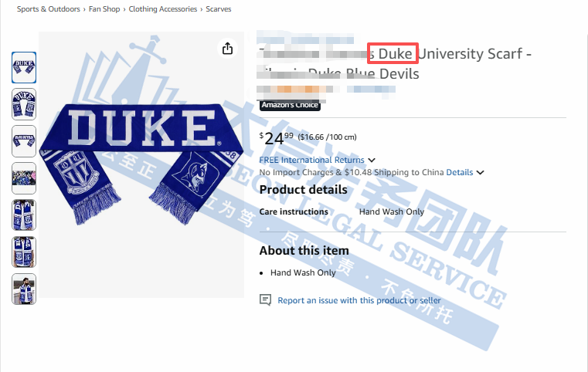The width and height of the screenshot is (588, 372).
Task: Select sixth thumbnail of scarf worn on torso
Action: tap(24, 252)
